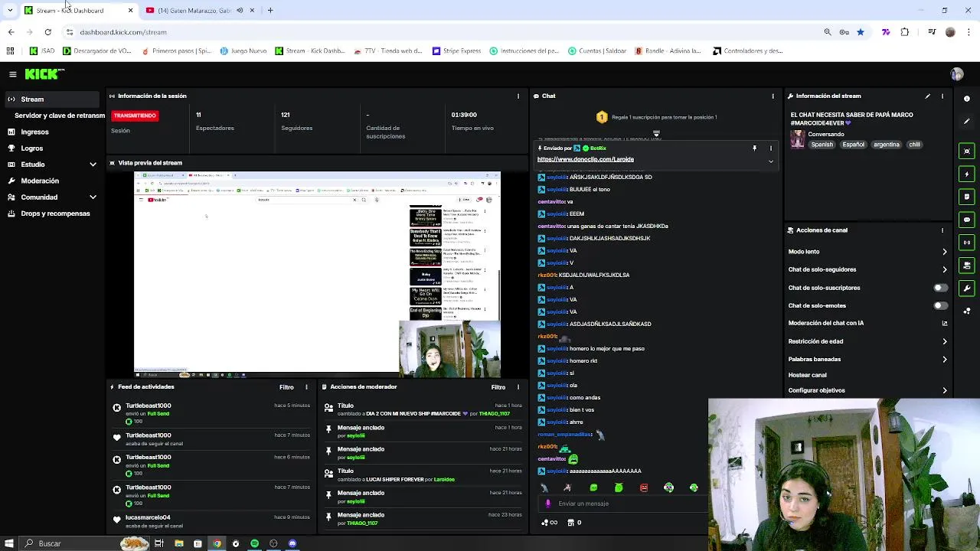Click the info icon in right sidebar
Viewport: 980px width, 551px height.
[967, 99]
